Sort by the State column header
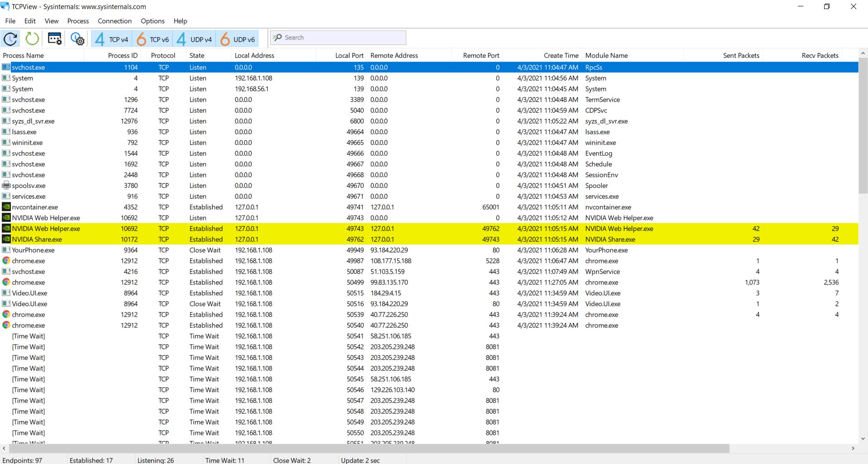Viewport: 868px width, 464px height. pos(209,55)
